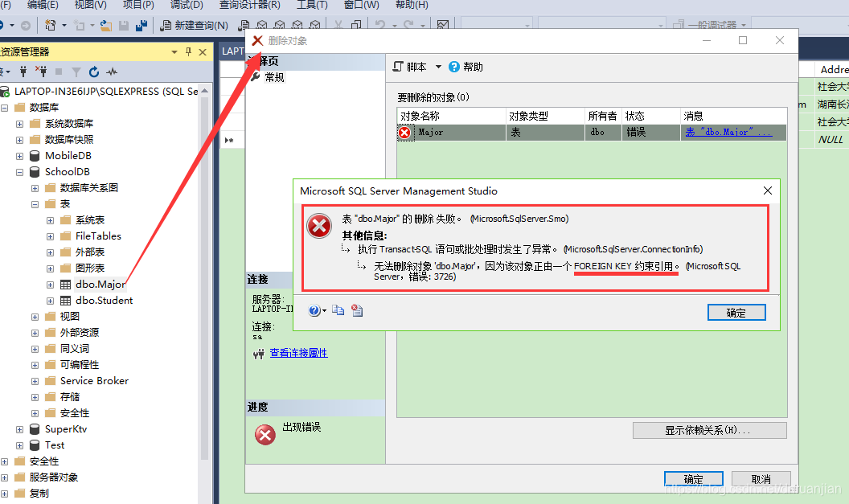849x504 pixels.
Task: Click 显示依赖关系(H)... button
Action: point(709,430)
